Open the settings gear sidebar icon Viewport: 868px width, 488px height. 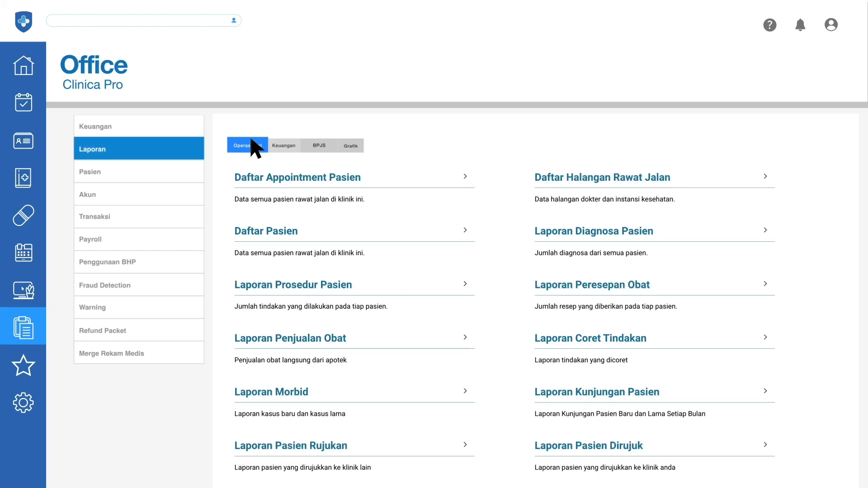click(23, 402)
